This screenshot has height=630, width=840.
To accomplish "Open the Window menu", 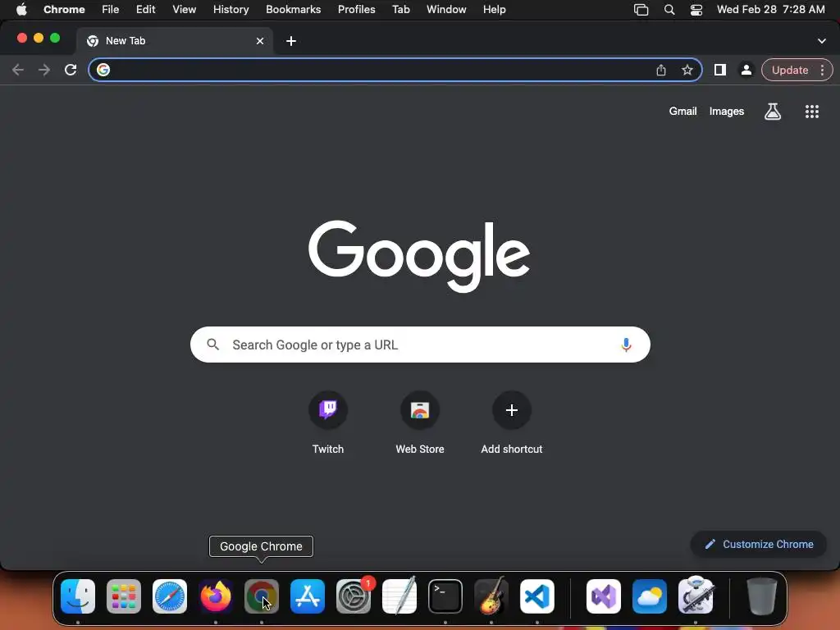I will point(446,9).
